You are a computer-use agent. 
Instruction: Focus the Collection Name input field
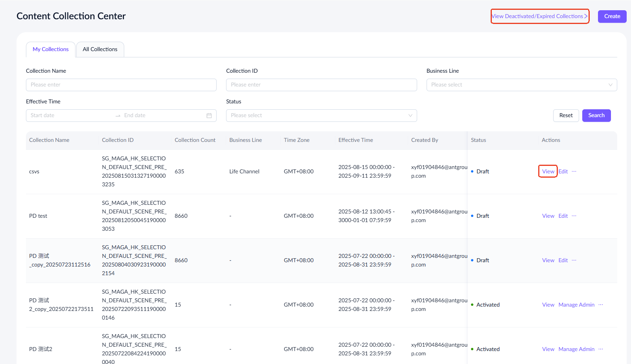tap(121, 85)
